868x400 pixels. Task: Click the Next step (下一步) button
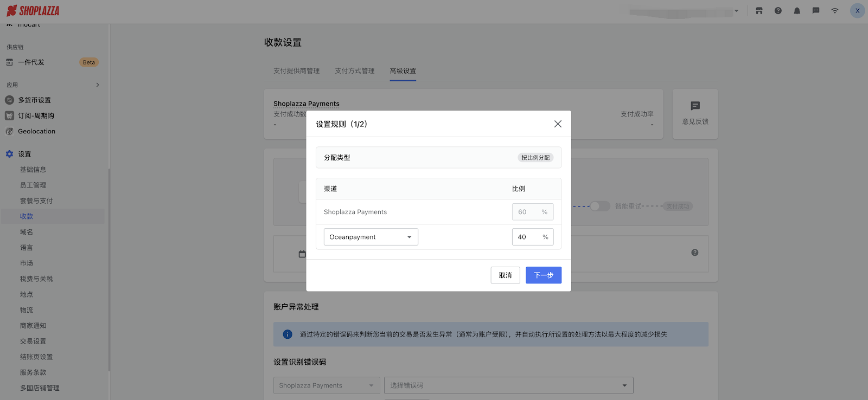544,275
